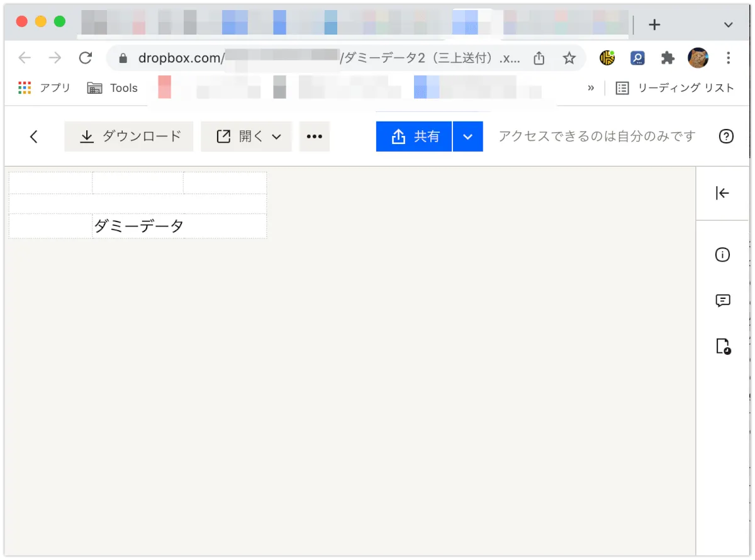Collapse the right sidebar panel

(x=722, y=193)
